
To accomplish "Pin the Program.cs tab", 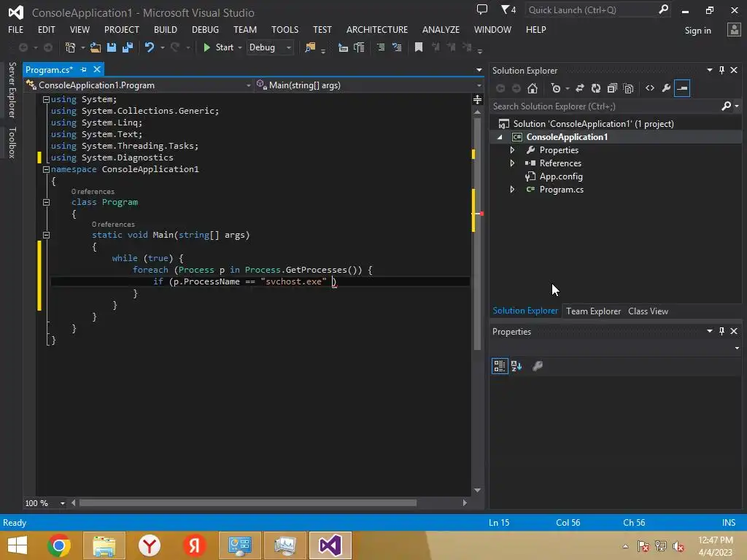I will [83, 69].
